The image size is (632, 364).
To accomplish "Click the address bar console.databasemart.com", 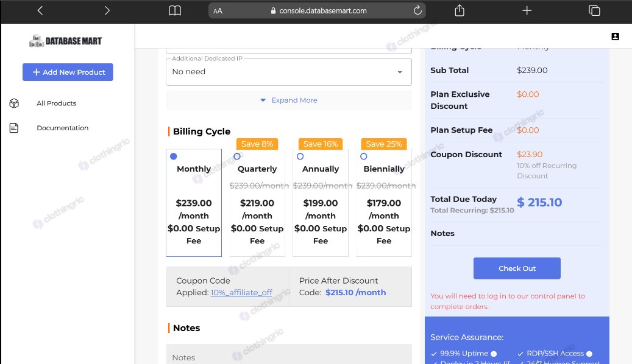I will click(x=317, y=11).
